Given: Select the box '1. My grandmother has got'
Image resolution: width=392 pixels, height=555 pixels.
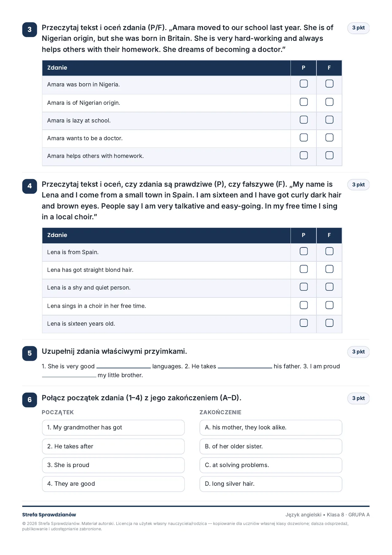Looking at the screenshot, I should pyautogui.click(x=113, y=427).
